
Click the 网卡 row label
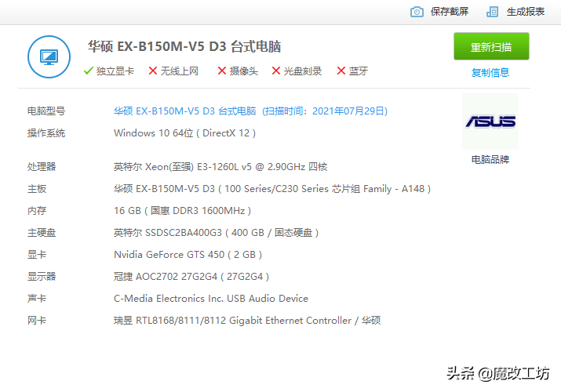click(x=37, y=321)
